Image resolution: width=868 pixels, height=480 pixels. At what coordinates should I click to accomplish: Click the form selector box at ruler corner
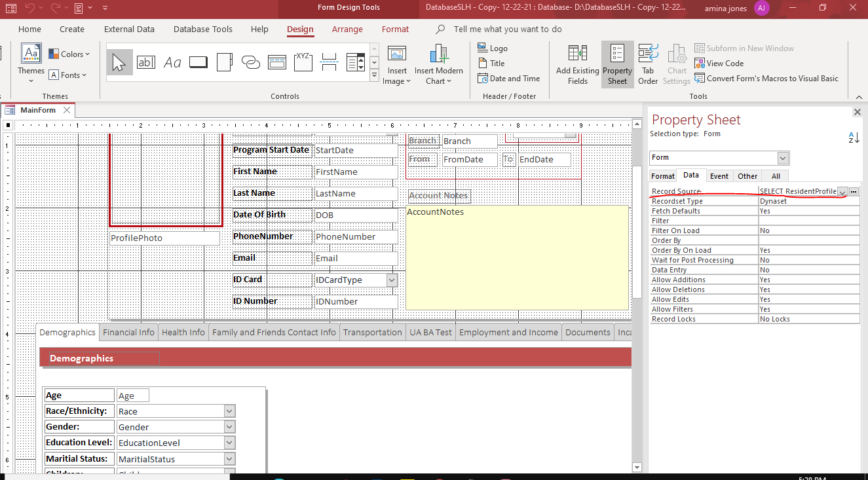[x=9, y=124]
